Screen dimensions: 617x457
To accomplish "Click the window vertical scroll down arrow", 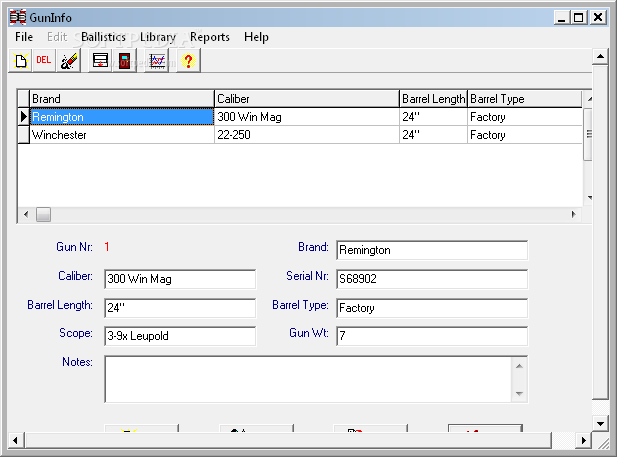I will [600, 424].
